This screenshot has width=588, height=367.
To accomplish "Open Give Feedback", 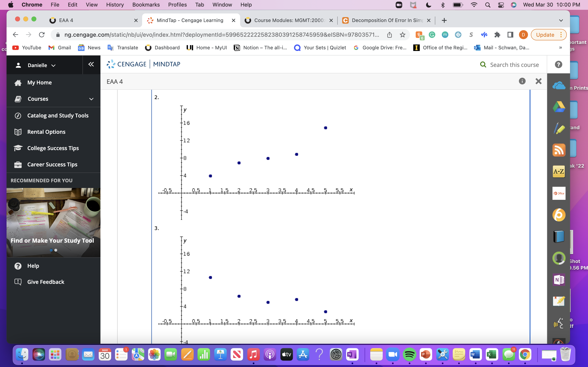I will click(x=46, y=282).
